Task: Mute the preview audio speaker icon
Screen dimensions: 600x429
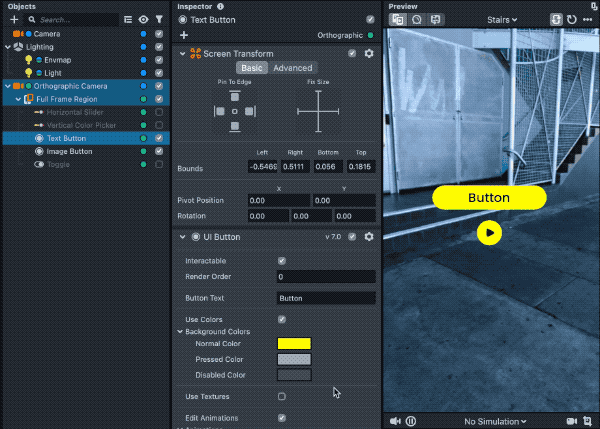Action: 395,421
